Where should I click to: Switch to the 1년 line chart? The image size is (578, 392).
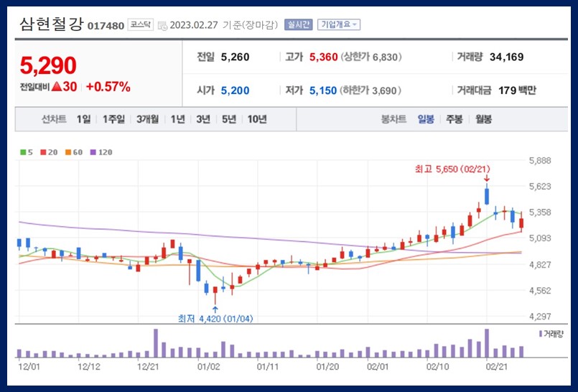tap(177, 119)
